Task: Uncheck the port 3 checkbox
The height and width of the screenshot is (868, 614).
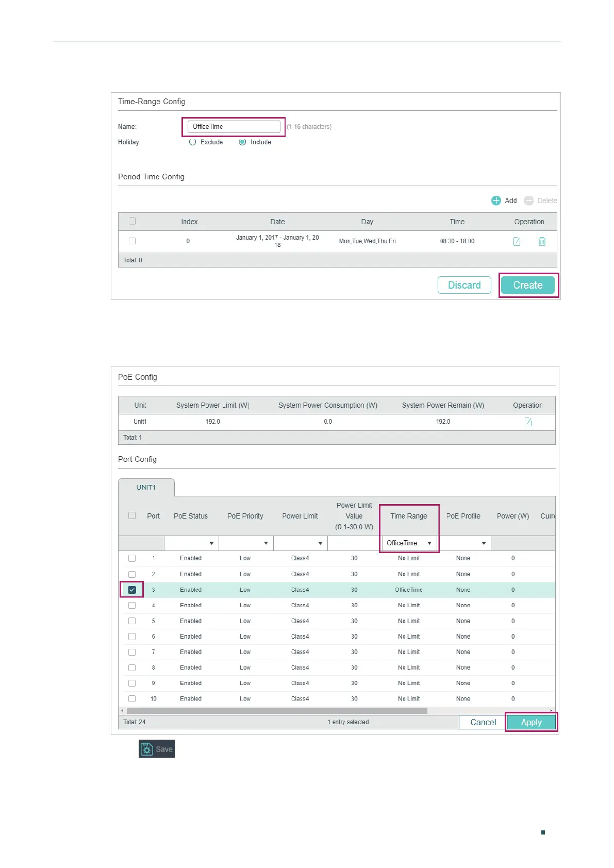Action: [x=132, y=590]
